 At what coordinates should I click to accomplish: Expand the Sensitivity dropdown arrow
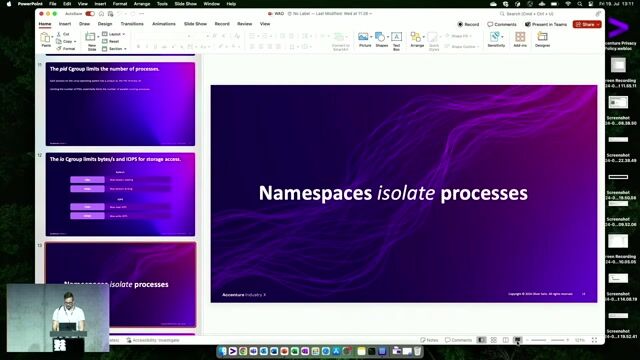coord(502,37)
